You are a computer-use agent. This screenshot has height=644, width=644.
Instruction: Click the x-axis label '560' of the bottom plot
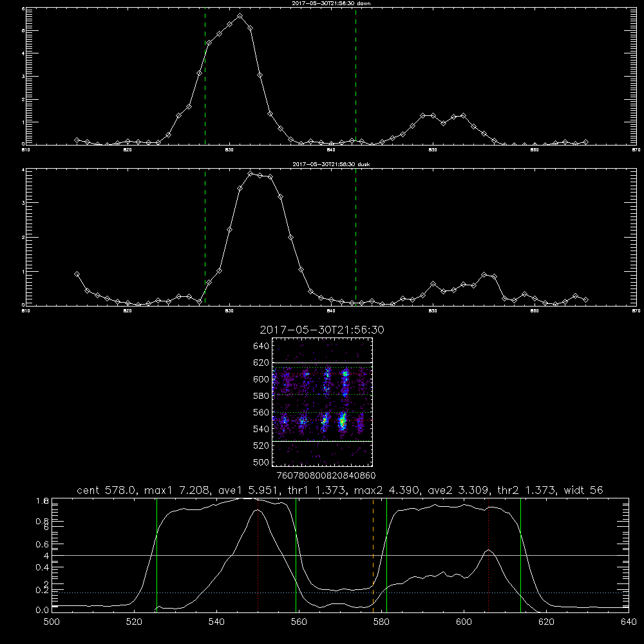[299, 622]
